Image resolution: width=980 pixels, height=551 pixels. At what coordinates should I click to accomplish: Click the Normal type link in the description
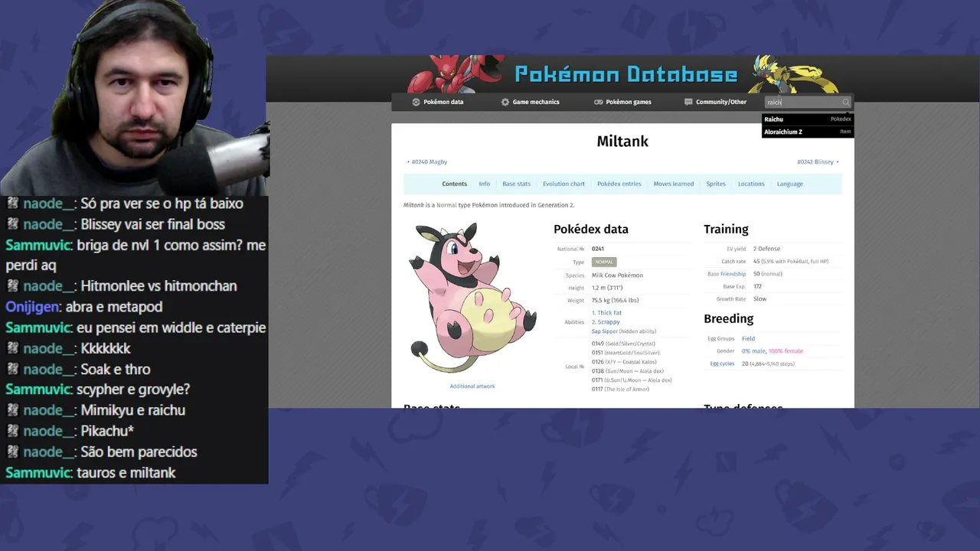pos(446,205)
